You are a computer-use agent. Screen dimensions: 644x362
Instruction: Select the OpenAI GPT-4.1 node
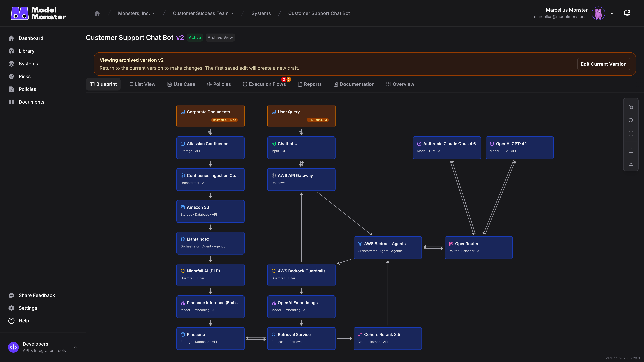[x=519, y=148]
